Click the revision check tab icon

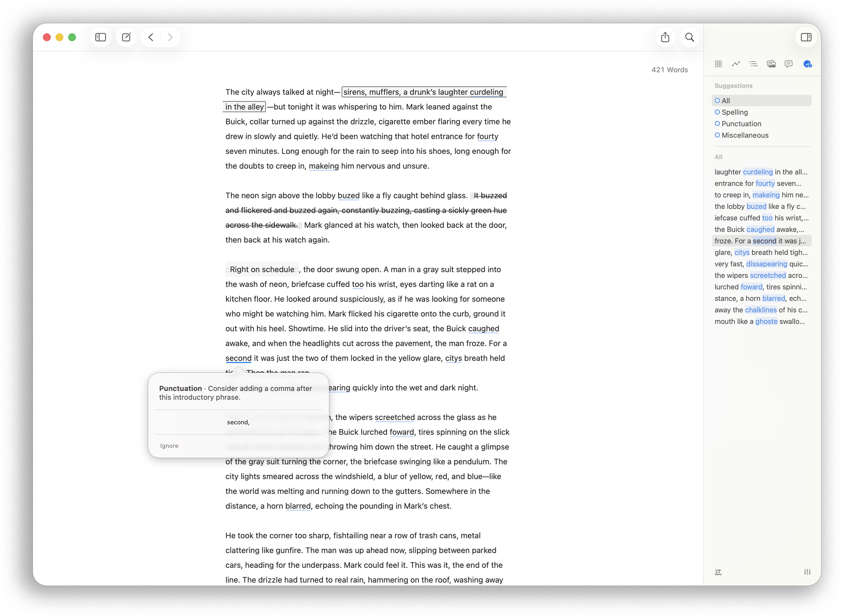click(807, 64)
